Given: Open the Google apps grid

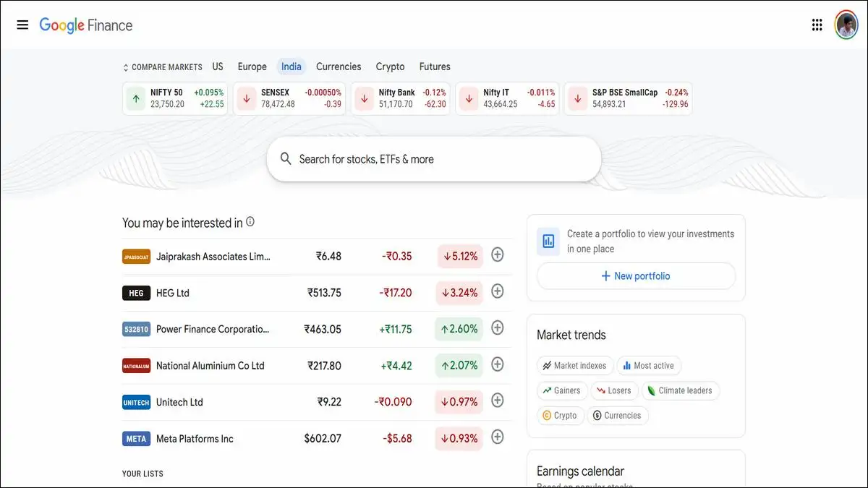Looking at the screenshot, I should (817, 25).
